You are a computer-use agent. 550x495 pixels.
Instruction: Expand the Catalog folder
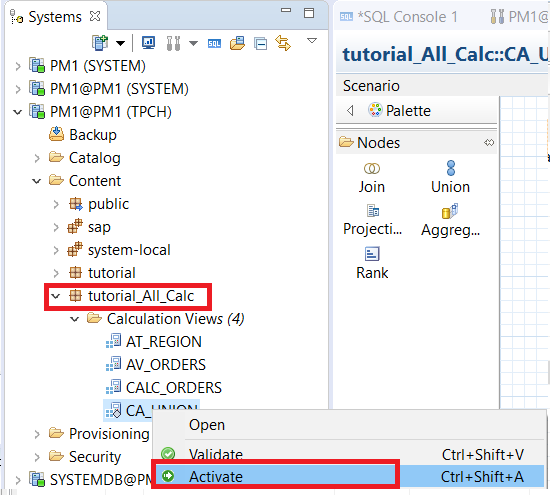[x=37, y=158]
